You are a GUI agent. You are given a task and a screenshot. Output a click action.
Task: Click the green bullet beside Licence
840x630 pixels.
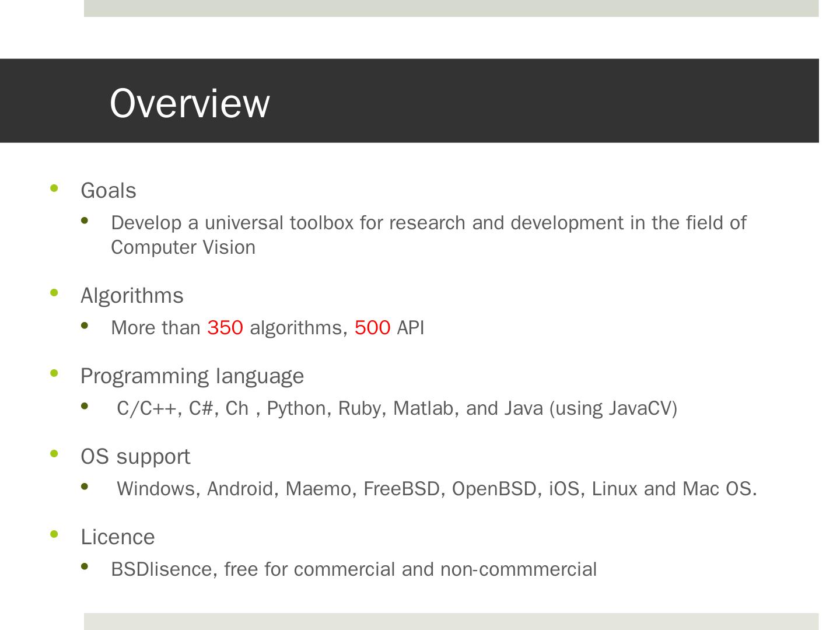pyautogui.click(x=54, y=534)
